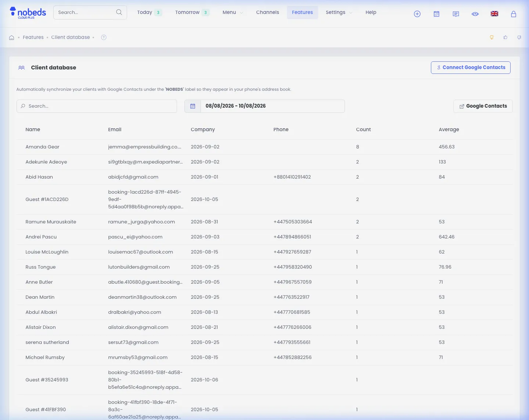Open the date range 08/08/2026 - 10/08/2026 picker
The width and height of the screenshot is (529, 420).
point(272,106)
